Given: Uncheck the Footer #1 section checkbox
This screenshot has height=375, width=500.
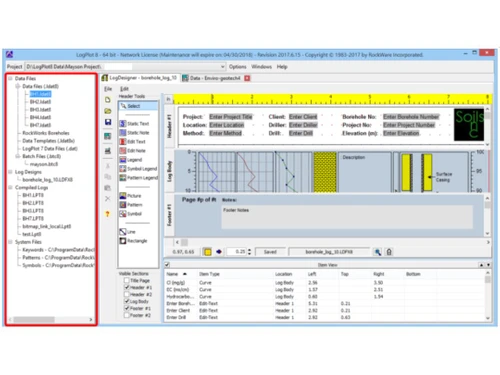Looking at the screenshot, I should coord(127,308).
